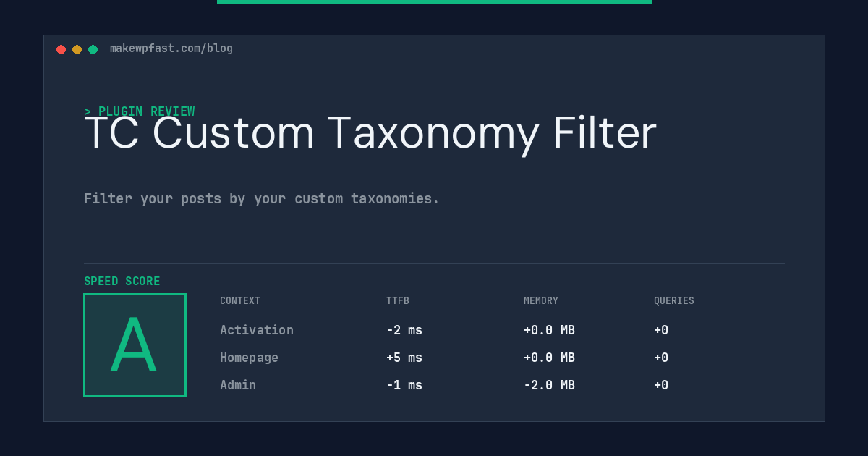Viewport: 868px width, 456px height.
Task: Click the green window dot
Action: [x=93, y=49]
